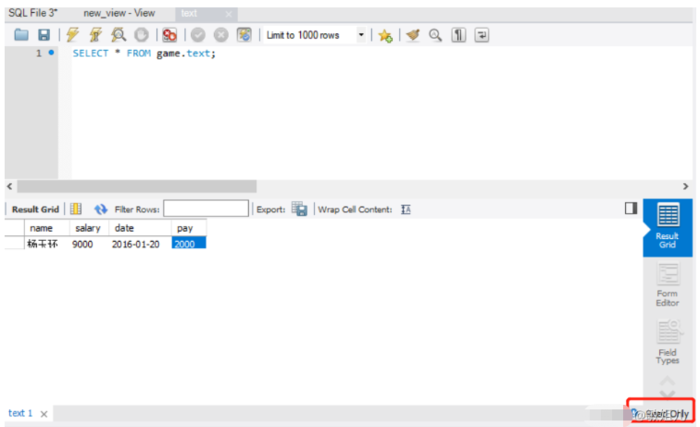This screenshot has height=427, width=700.
Task: Open the Form Editor panel
Action: 667,285
